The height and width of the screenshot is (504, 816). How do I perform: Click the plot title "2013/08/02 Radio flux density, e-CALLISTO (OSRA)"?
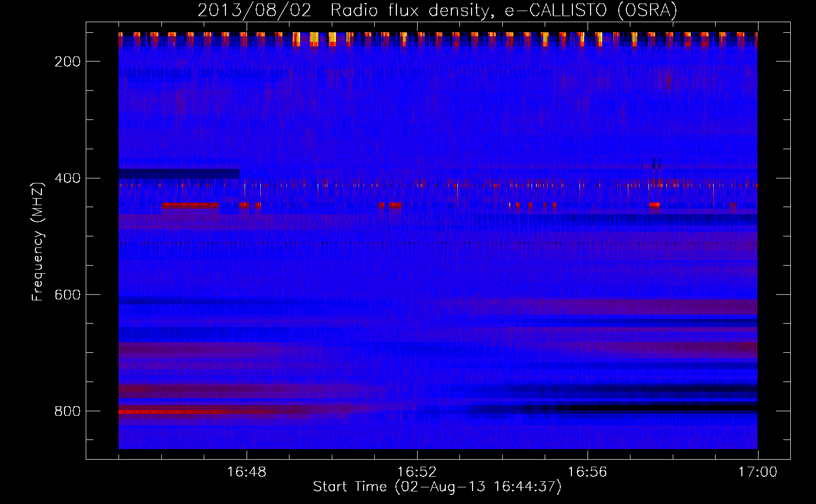(437, 10)
